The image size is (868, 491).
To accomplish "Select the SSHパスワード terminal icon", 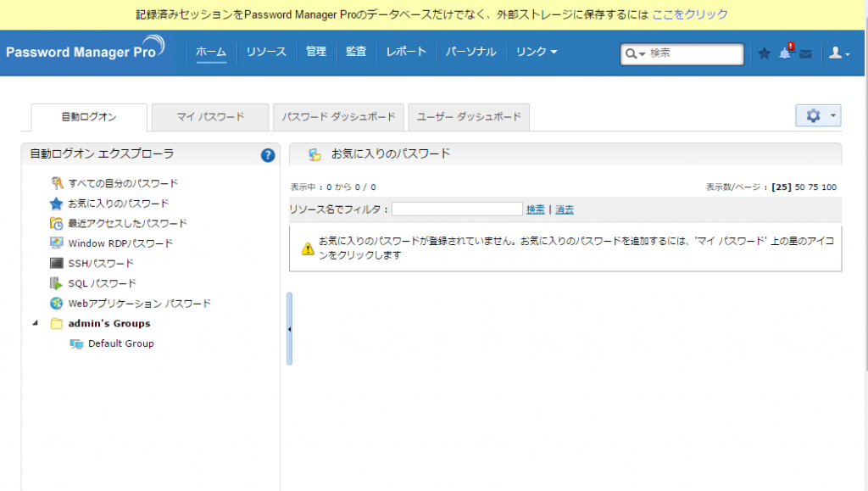I will pyautogui.click(x=57, y=264).
